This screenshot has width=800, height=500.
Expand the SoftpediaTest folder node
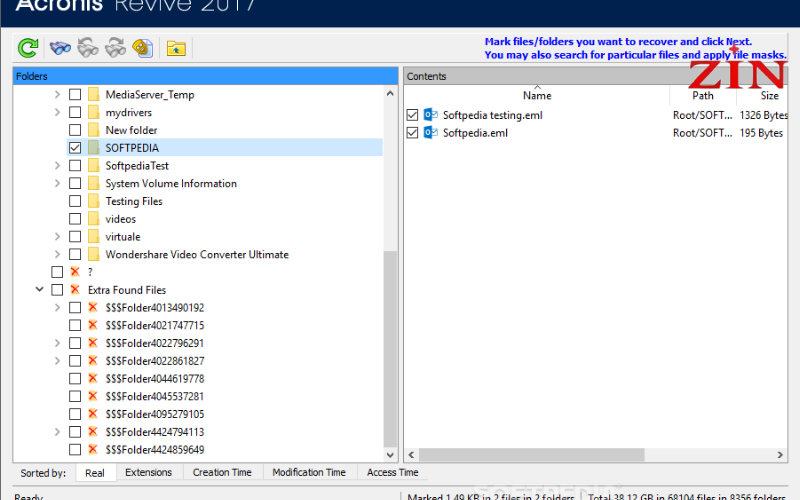click(x=57, y=165)
